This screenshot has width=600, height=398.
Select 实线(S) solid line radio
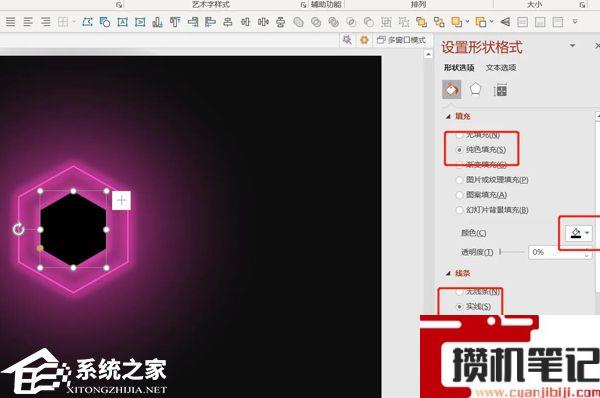[474, 307]
